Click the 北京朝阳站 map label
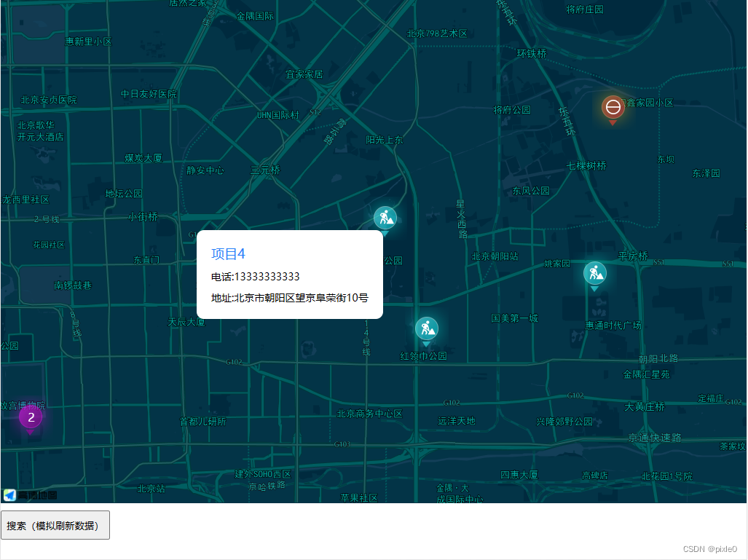748x560 pixels. point(495,256)
